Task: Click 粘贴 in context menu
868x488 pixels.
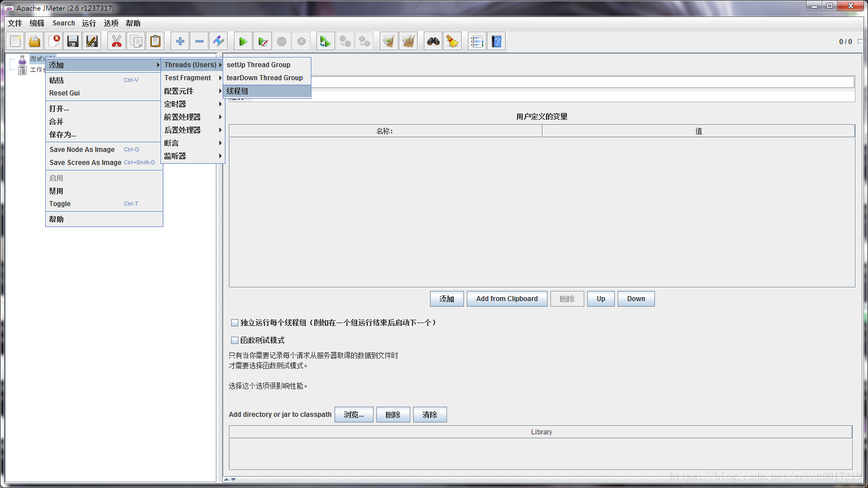Action: tap(104, 80)
